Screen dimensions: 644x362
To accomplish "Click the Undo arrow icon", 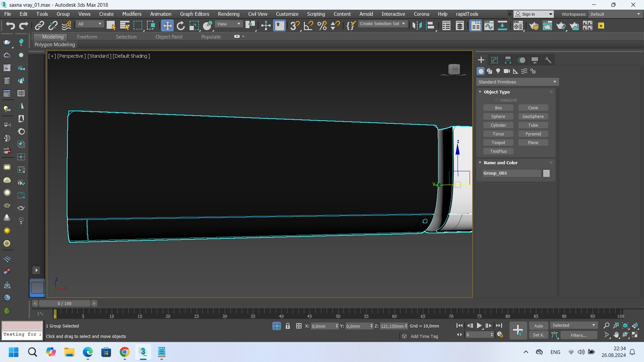I will click(10, 26).
